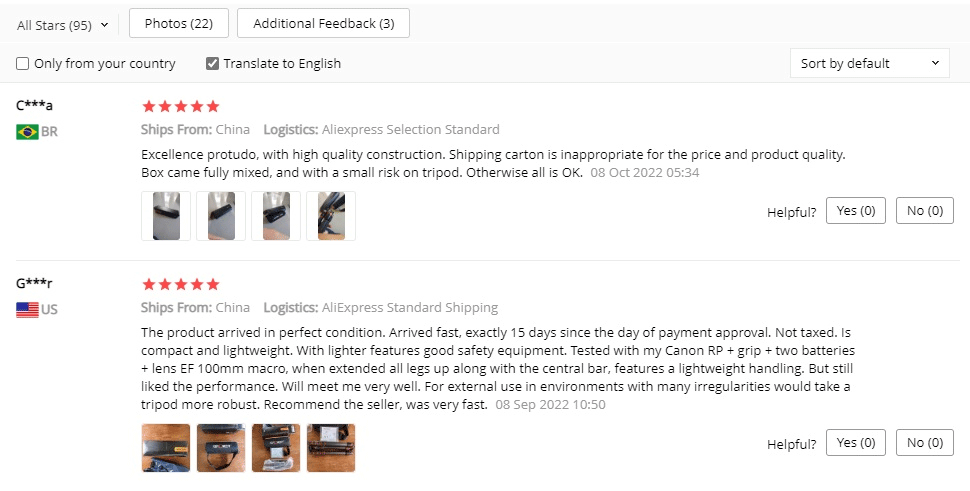Viewport: 970px width, 491px height.
Task: Open first photo in G***r's review
Action: pos(166,447)
